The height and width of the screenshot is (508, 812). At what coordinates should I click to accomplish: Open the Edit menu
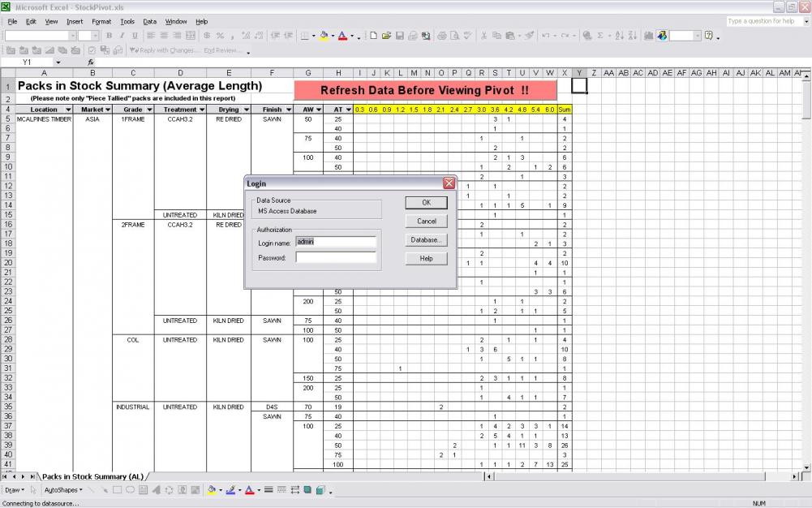[x=31, y=21]
